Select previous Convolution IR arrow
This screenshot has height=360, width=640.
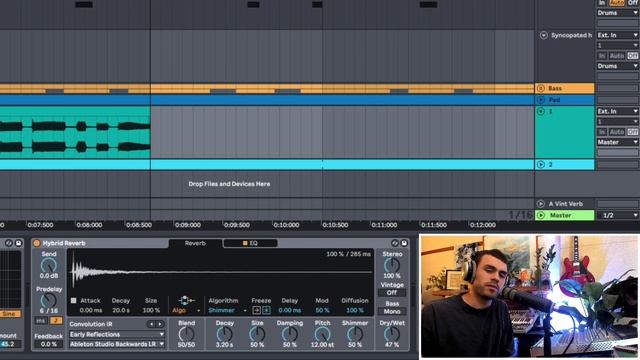(151, 324)
